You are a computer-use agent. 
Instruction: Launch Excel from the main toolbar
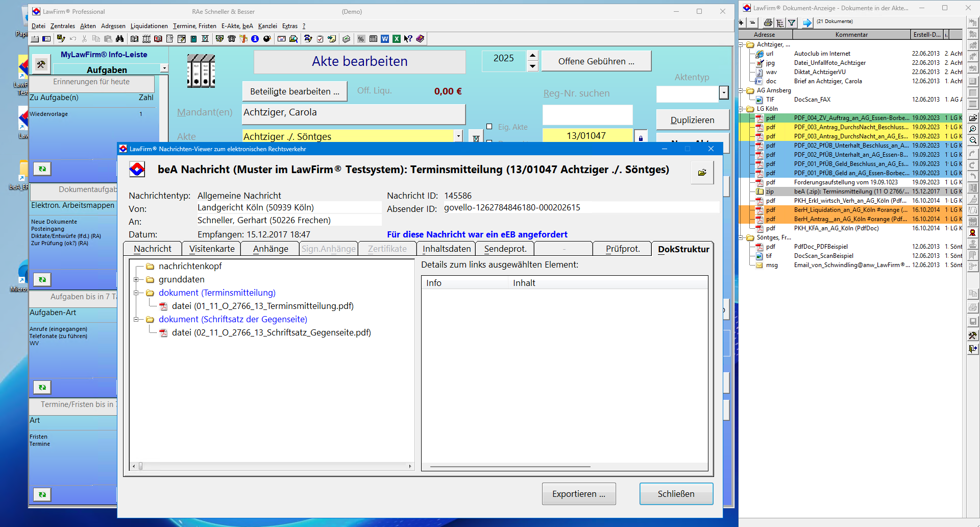pyautogui.click(x=397, y=39)
